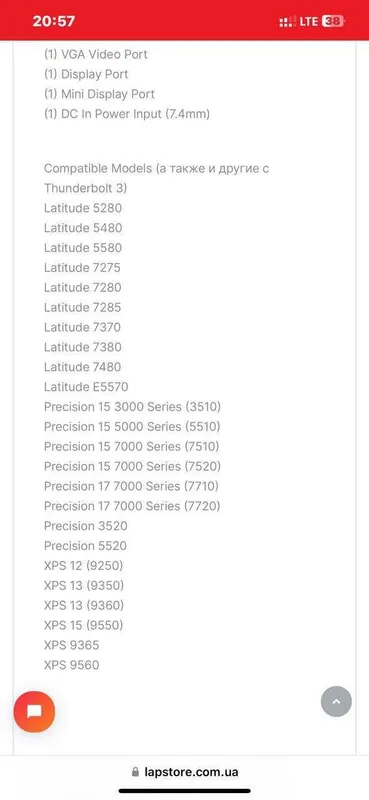
Task: Tap the Latitude 7480 entry
Action: [83, 367]
